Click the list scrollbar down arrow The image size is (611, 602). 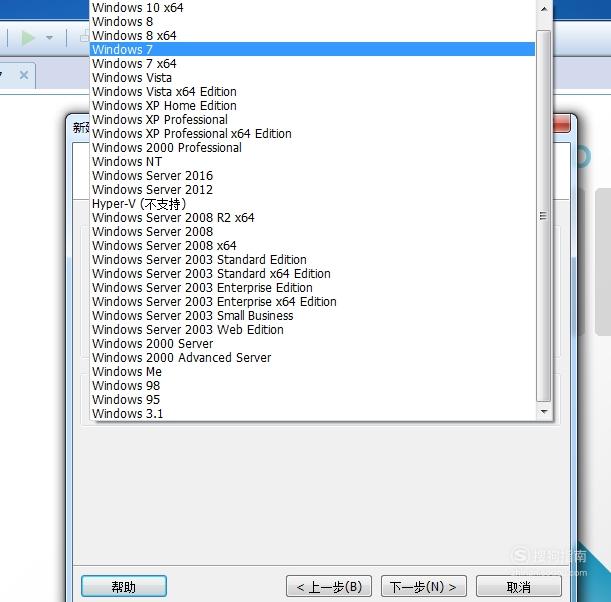coord(544,412)
